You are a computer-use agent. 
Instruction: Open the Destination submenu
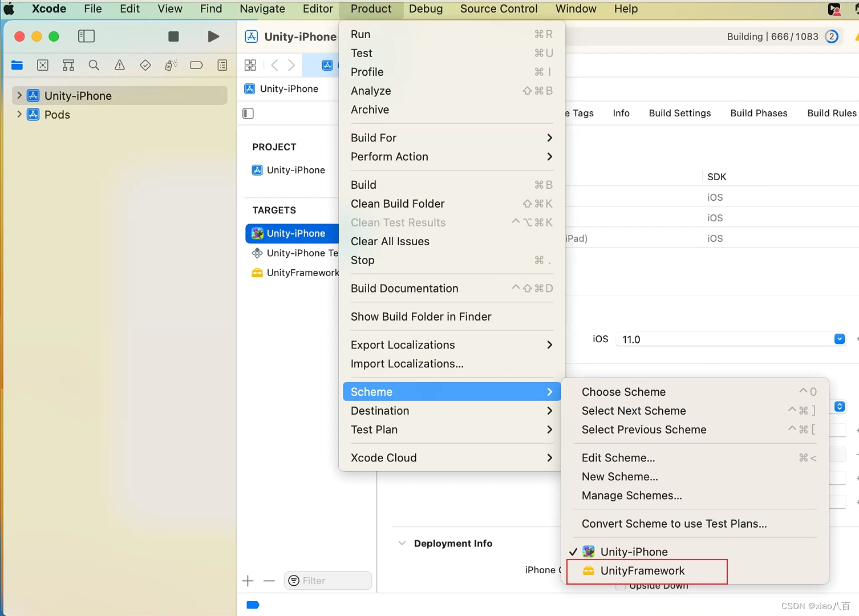coord(452,411)
